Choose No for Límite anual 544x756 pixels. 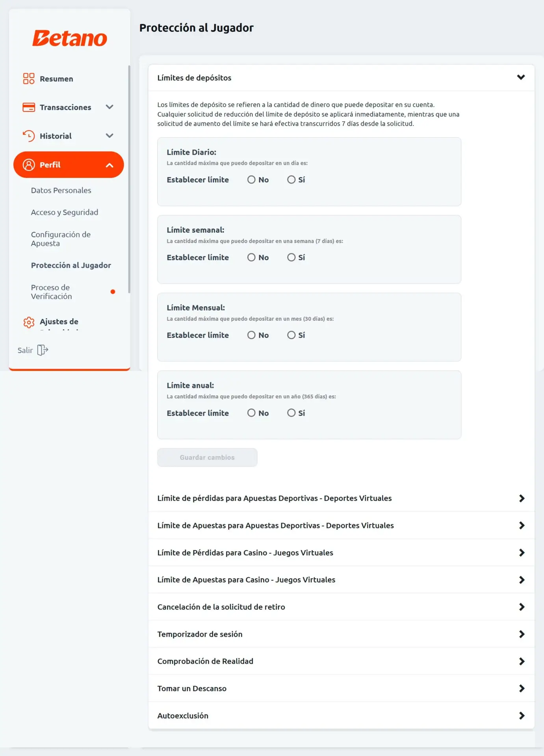pyautogui.click(x=251, y=413)
